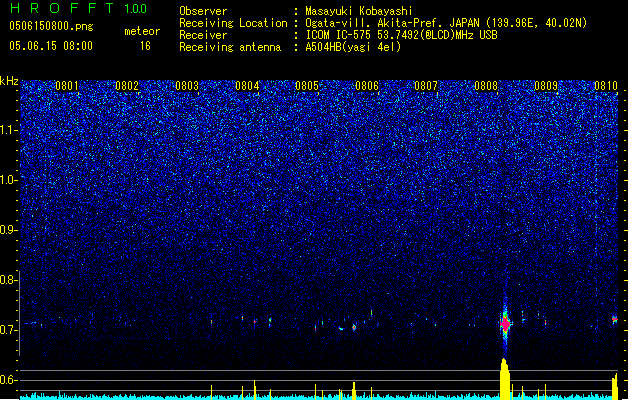Select the version number 1.0.0

(136, 9)
